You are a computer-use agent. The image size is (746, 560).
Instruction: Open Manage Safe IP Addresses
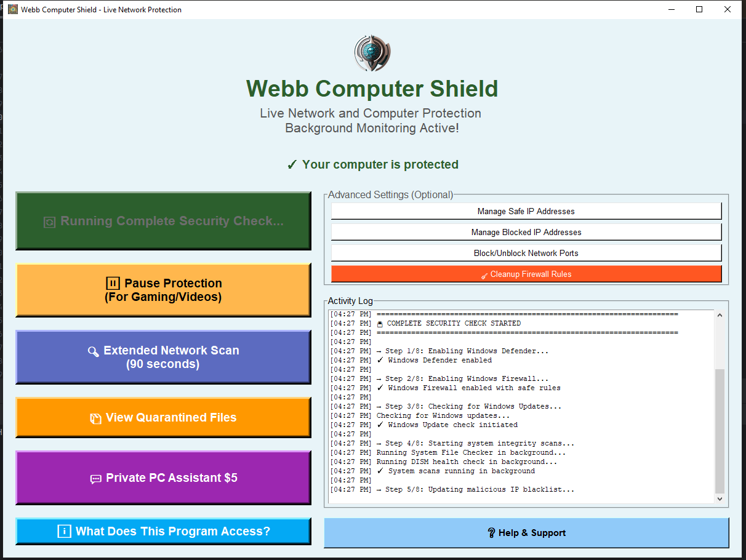[x=526, y=210]
